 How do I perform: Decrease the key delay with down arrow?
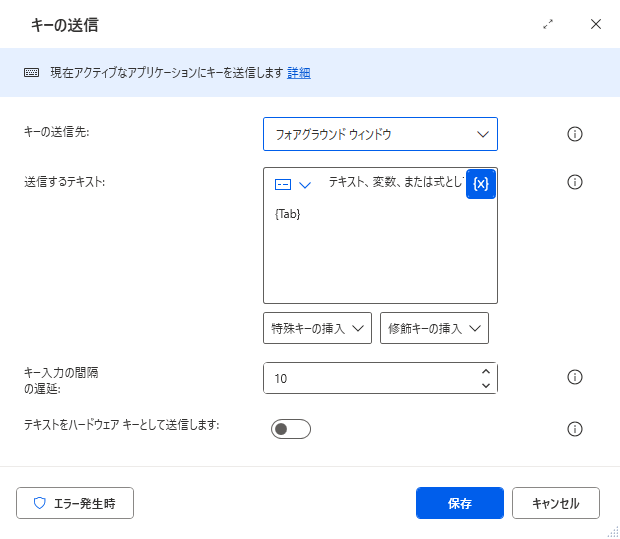coord(486,386)
